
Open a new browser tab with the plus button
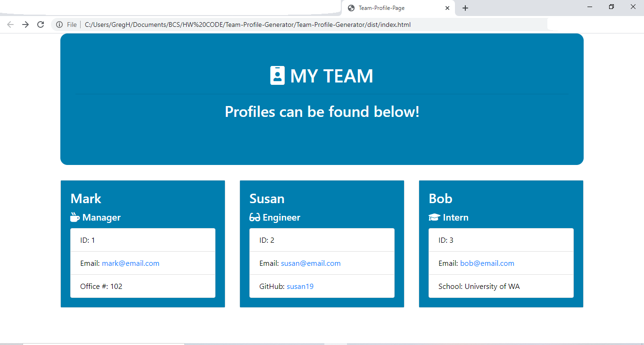point(465,8)
